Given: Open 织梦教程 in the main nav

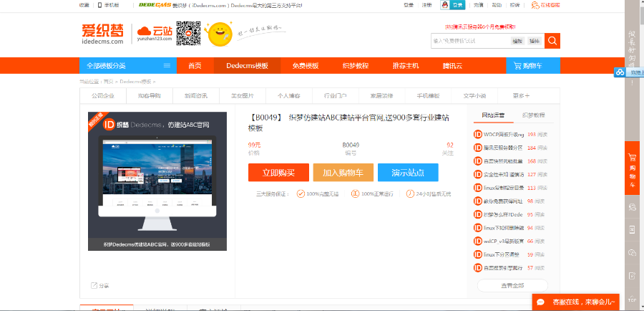Looking at the screenshot, I should (x=356, y=66).
